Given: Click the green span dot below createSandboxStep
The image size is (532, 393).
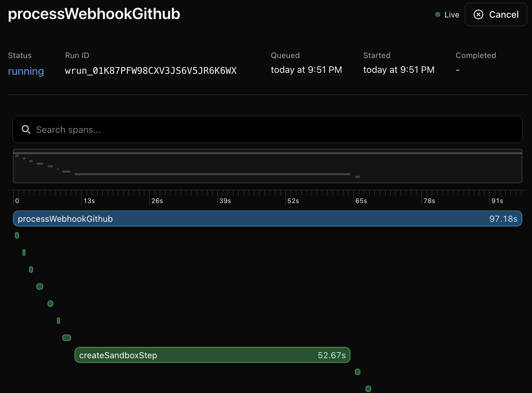Looking at the screenshot, I should tap(357, 372).
